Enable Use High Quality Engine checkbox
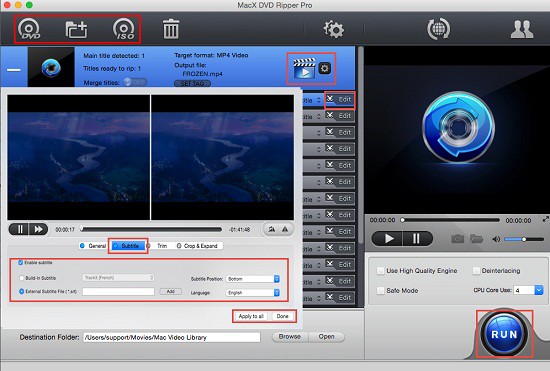This screenshot has height=371, width=550. (380, 271)
